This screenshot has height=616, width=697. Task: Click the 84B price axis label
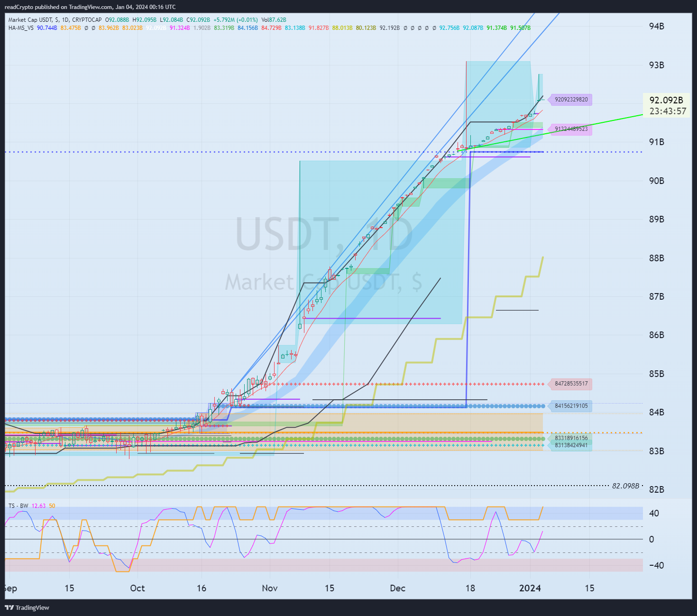tap(657, 412)
